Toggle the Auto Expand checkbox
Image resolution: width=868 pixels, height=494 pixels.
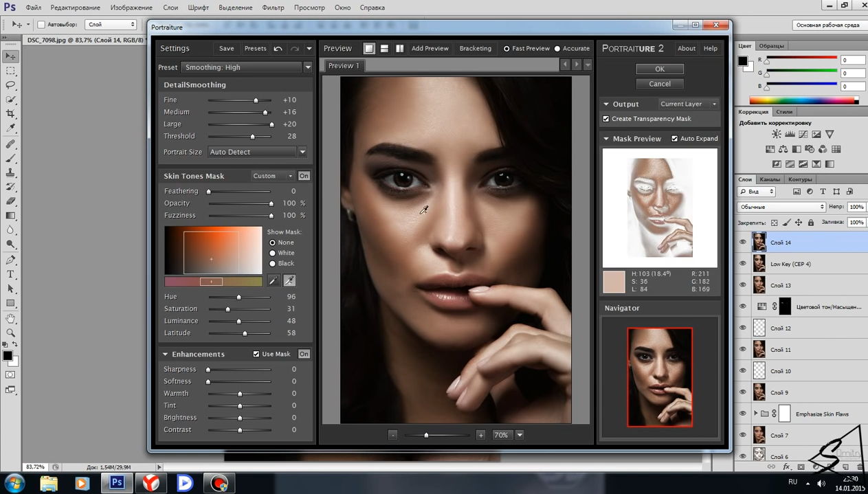pyautogui.click(x=674, y=139)
